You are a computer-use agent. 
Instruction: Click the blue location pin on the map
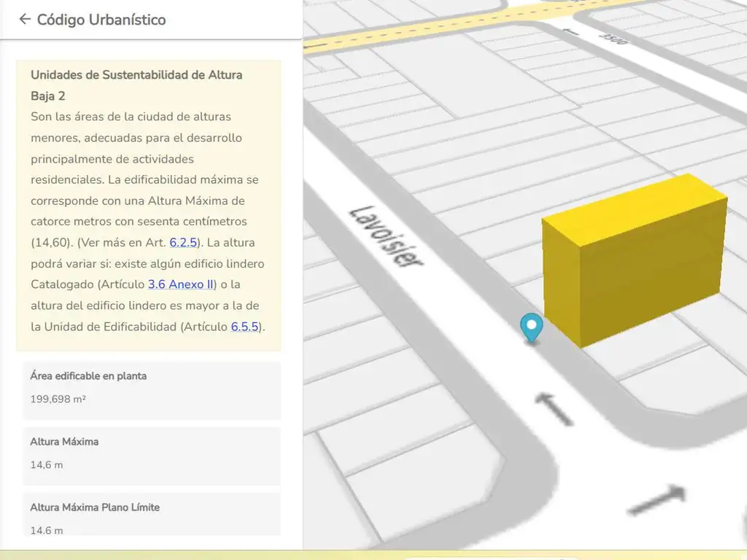(532, 327)
